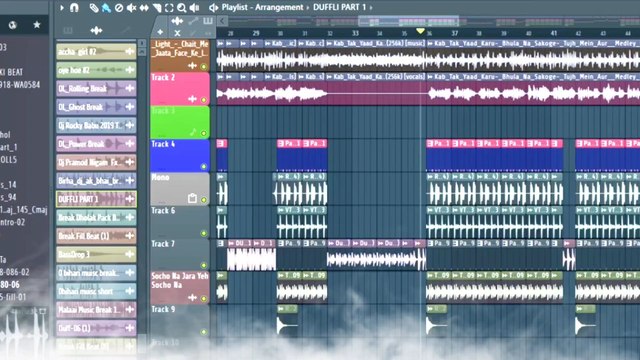Image resolution: width=640 pixels, height=360 pixels.
Task: Select the Slice tool
Action: pos(157,8)
